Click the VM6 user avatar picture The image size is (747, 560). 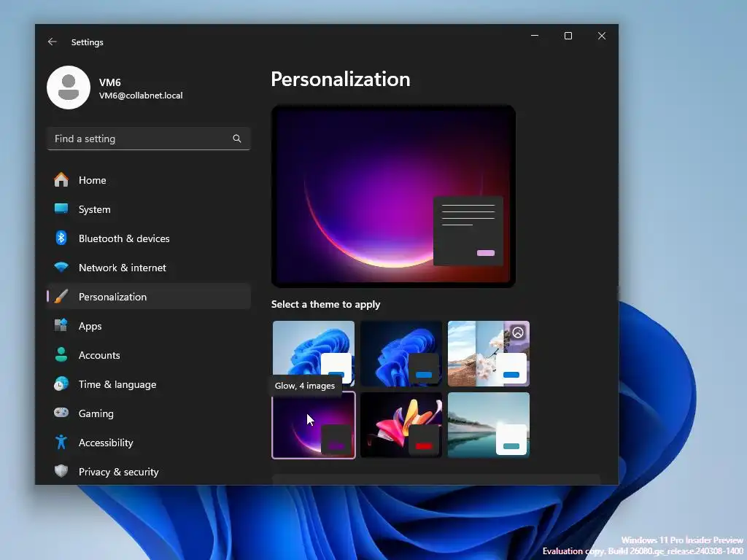coord(69,87)
